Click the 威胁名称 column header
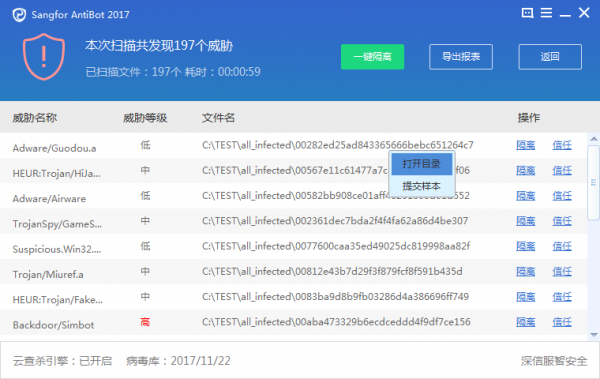 [35, 118]
